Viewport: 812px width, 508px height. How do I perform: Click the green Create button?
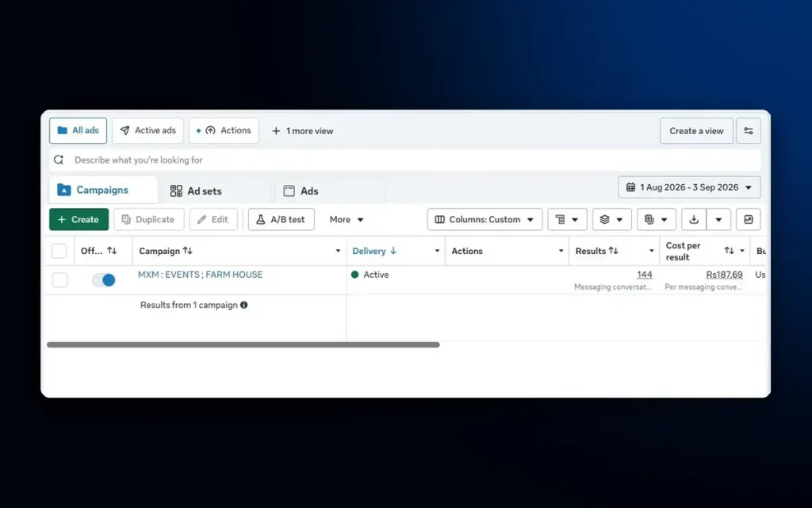(79, 219)
